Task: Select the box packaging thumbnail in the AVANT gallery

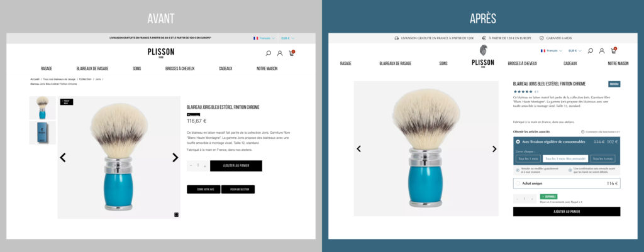Action: [42, 133]
